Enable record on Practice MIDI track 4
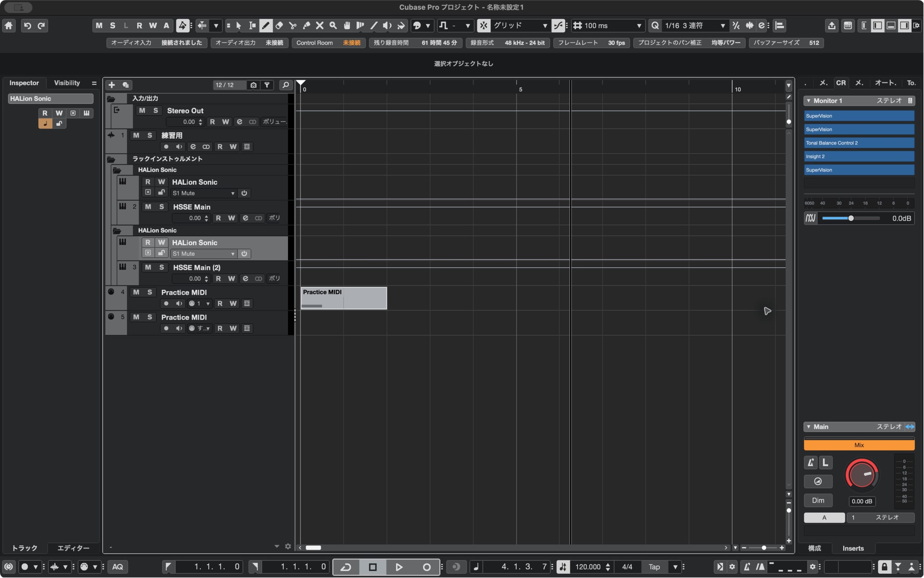This screenshot has height=578, width=924. coord(166,303)
